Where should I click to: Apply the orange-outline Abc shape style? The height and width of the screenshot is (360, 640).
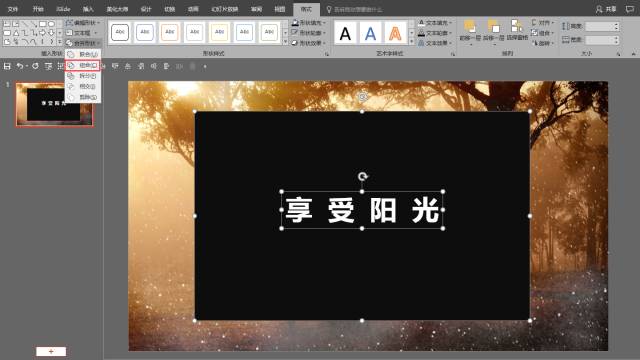[x=170, y=32]
